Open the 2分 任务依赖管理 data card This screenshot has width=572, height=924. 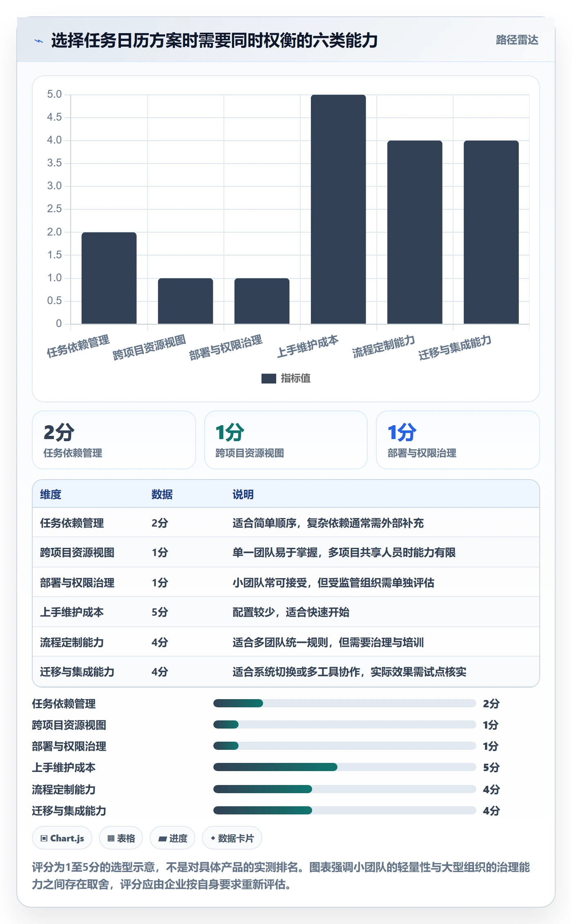(x=114, y=440)
